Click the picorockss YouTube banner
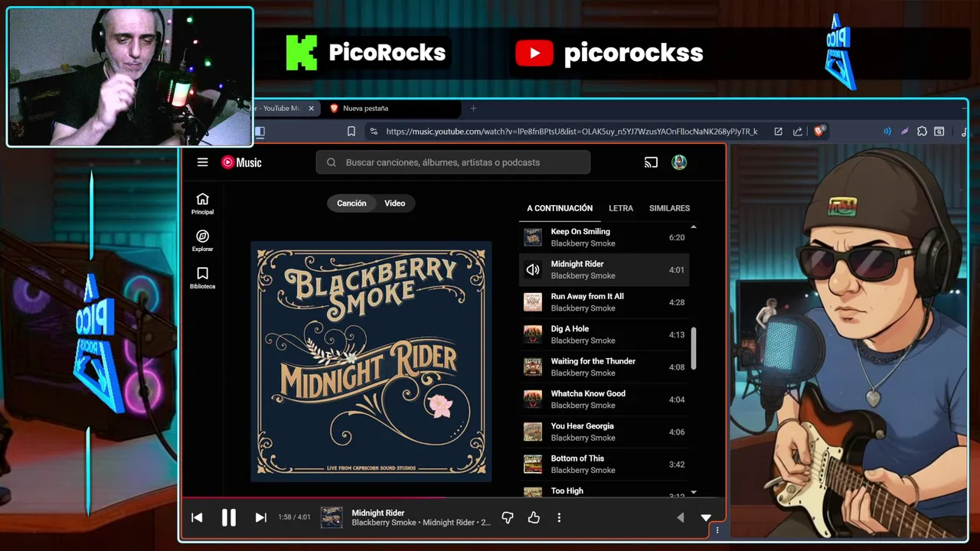The image size is (980, 551). [x=609, y=53]
